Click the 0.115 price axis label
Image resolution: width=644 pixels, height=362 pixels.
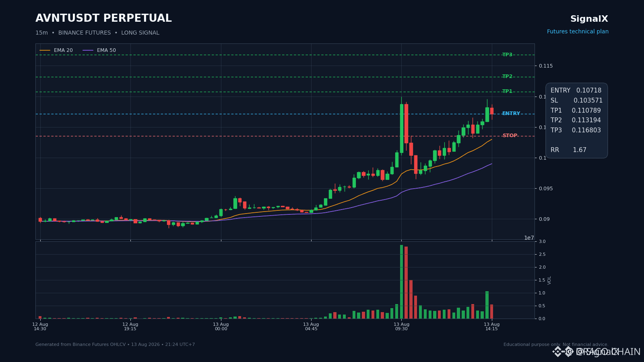tap(546, 66)
